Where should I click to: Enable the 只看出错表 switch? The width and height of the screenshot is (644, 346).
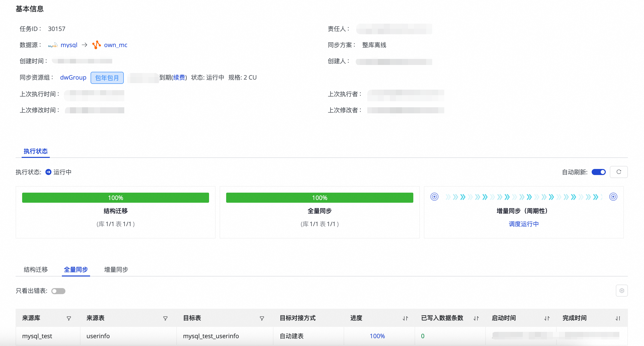(58, 291)
